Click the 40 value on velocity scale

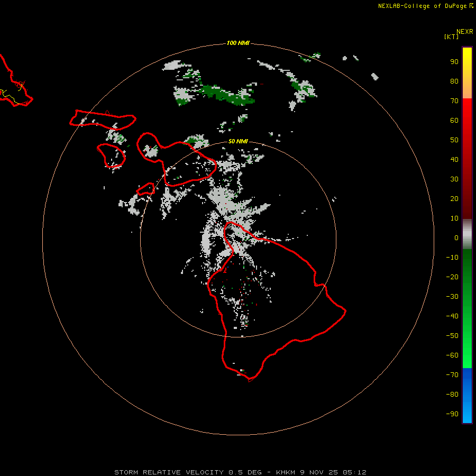[454, 160]
